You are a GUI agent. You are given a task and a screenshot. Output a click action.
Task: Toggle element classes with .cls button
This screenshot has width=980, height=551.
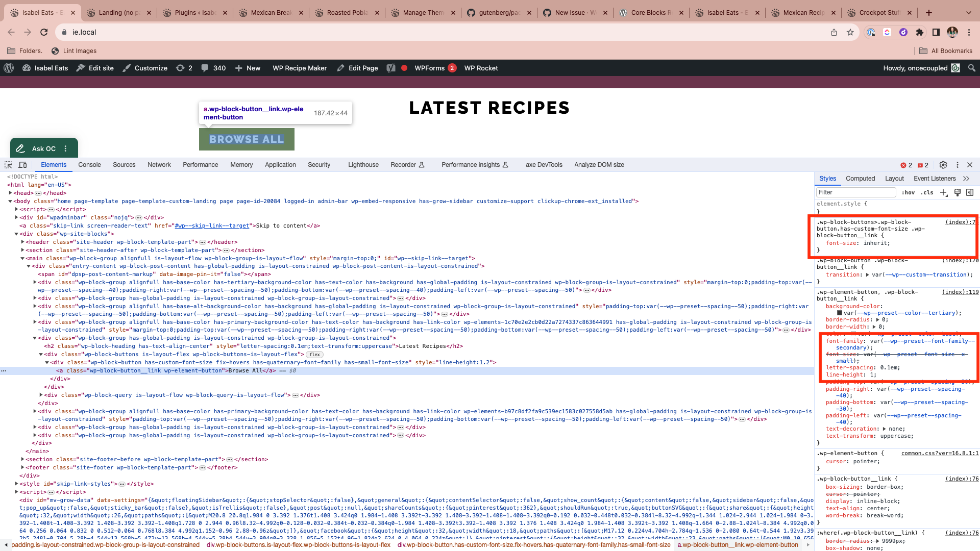927,192
